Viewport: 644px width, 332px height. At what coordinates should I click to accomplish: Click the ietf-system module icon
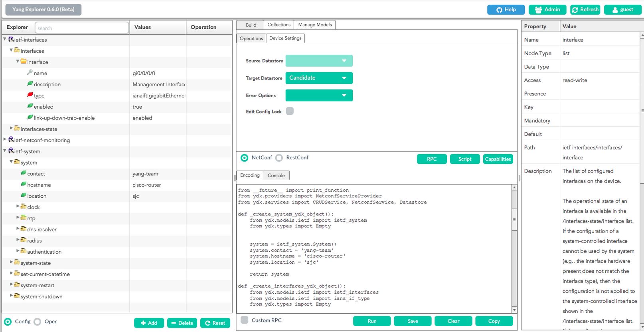pos(11,151)
